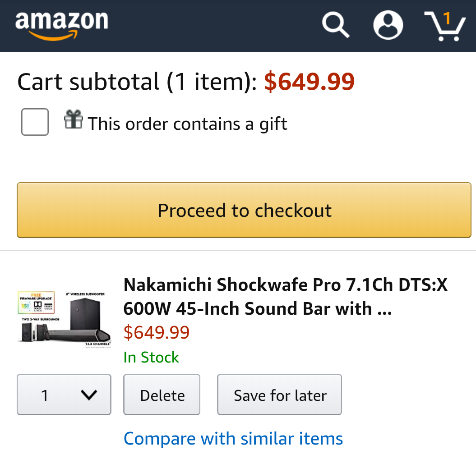476x468 pixels.
Task: Save the sound bar for later
Action: coord(280,395)
